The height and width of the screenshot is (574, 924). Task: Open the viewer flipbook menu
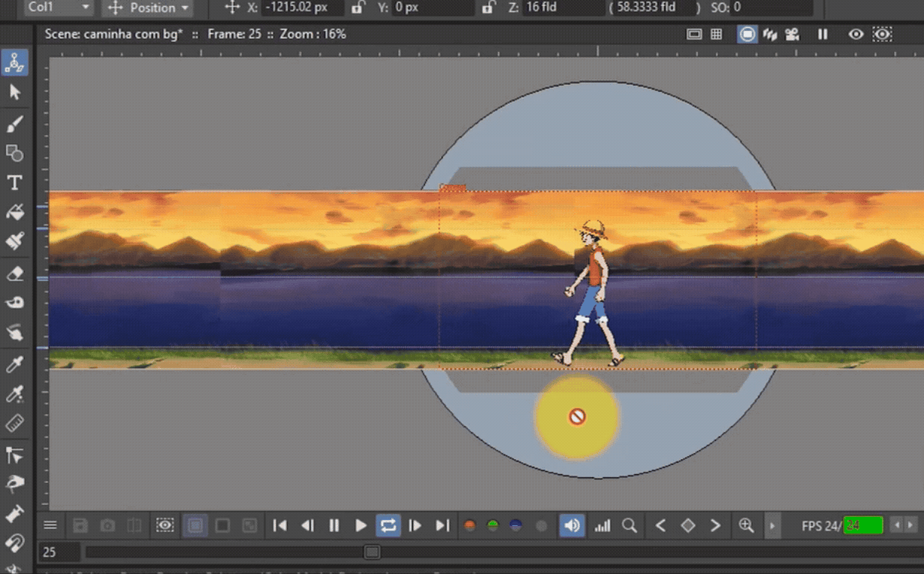click(x=50, y=525)
